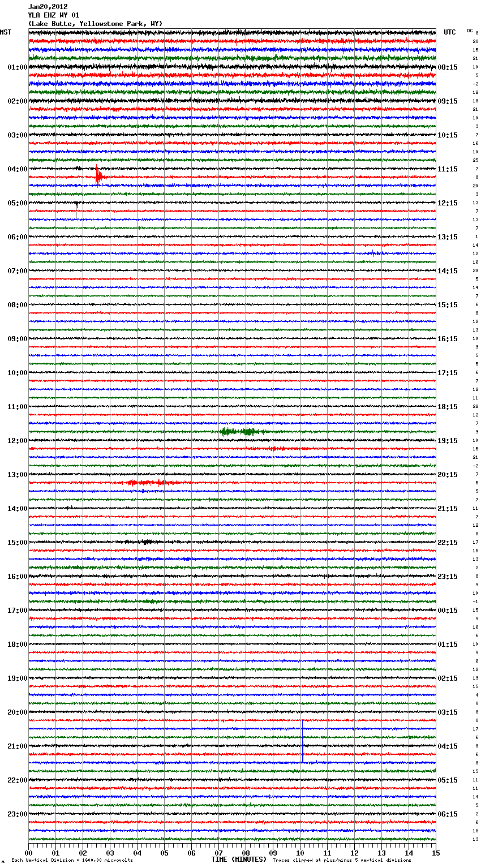The image size is (481, 868).
Task: Click the '09:00' MST time label
Action: pyautogui.click(x=18, y=339)
